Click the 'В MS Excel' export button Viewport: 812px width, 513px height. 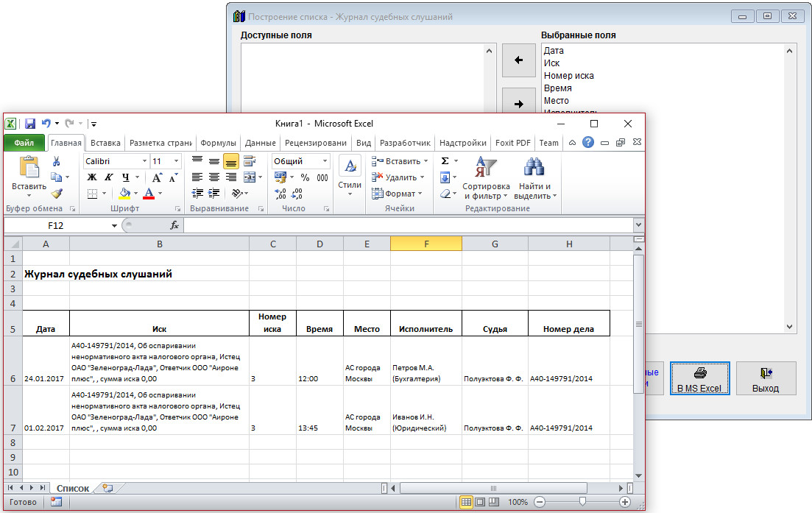click(699, 379)
